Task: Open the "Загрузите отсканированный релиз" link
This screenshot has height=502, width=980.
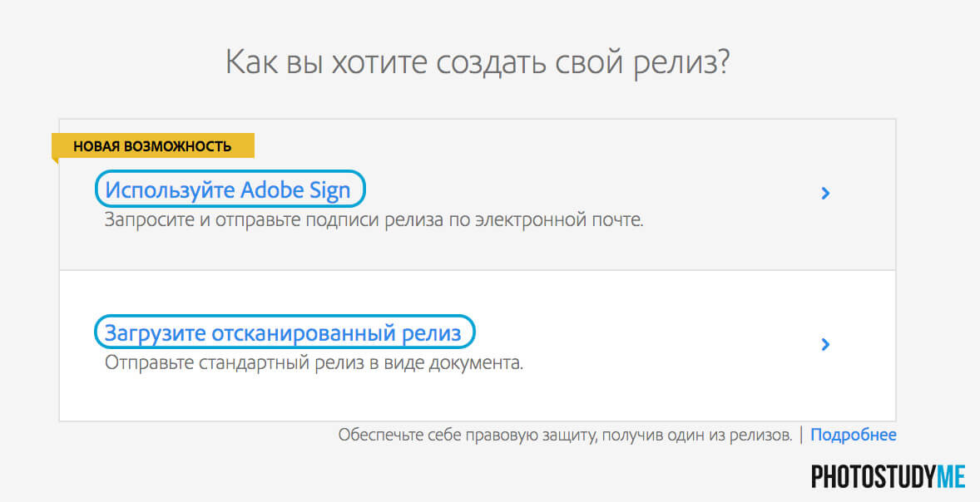Action: click(283, 332)
